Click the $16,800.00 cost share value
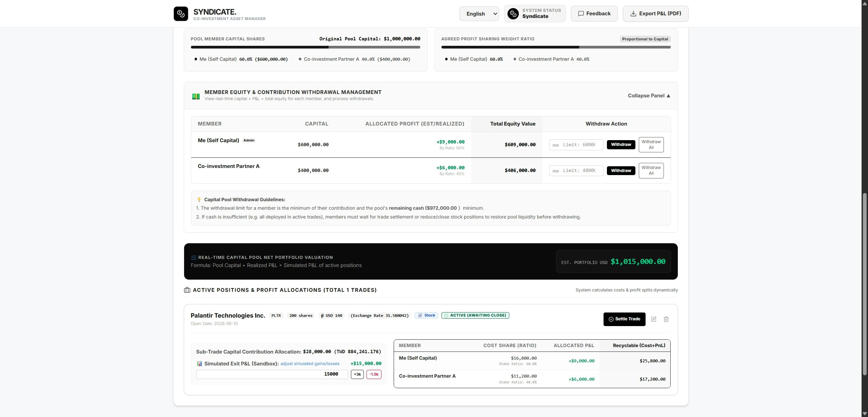The height and width of the screenshot is (417, 868). coord(524,358)
